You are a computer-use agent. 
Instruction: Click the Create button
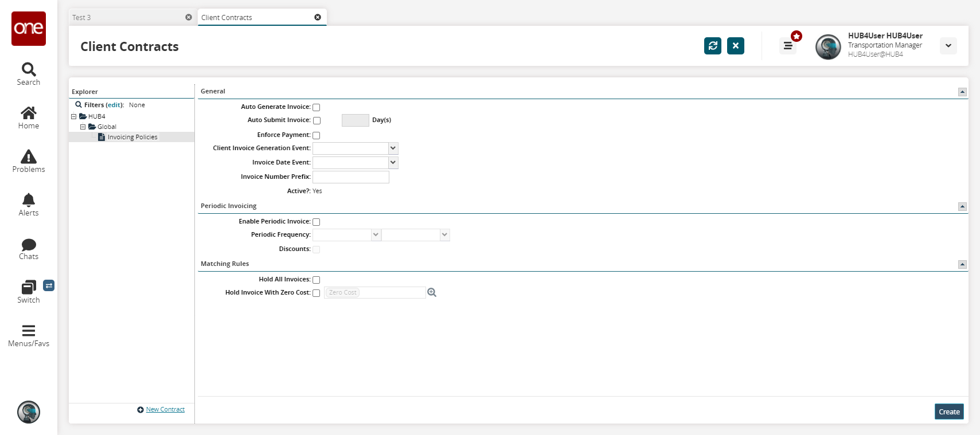tap(948, 412)
